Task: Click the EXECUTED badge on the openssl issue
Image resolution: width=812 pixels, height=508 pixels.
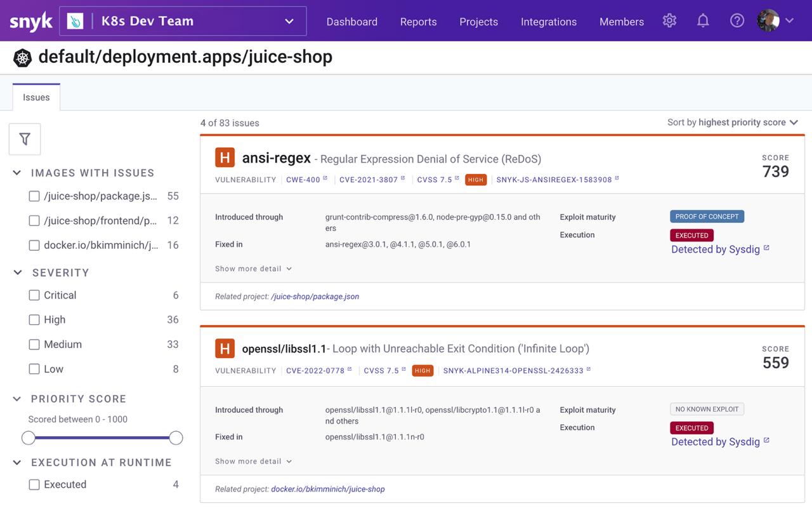Action: tap(691, 428)
